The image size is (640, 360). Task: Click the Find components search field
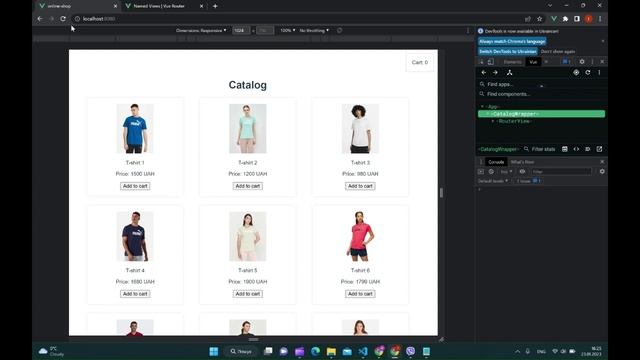[541, 94]
